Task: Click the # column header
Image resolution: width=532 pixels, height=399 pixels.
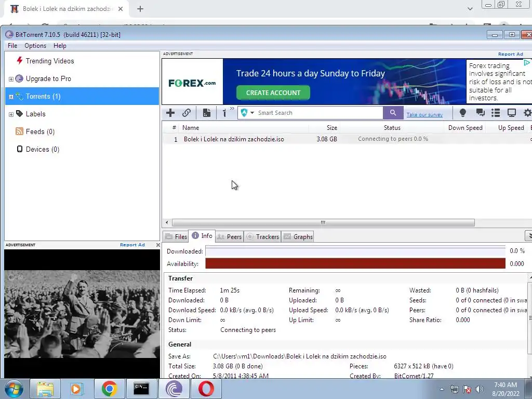Action: point(174,128)
